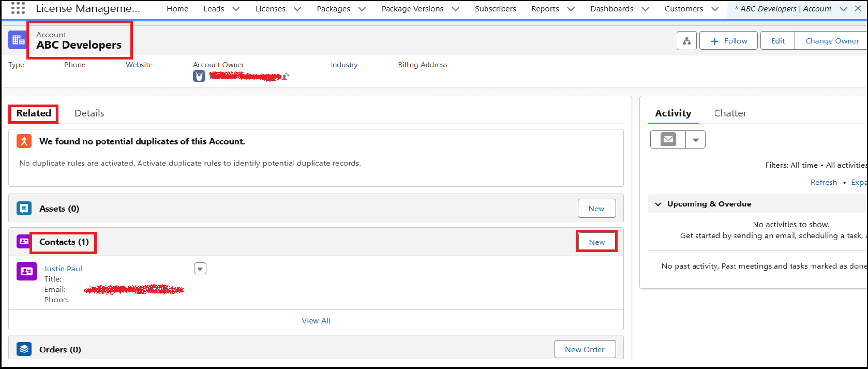This screenshot has height=369, width=868.
Task: Open the Dashboards tab dropdown chevron
Action: click(645, 9)
